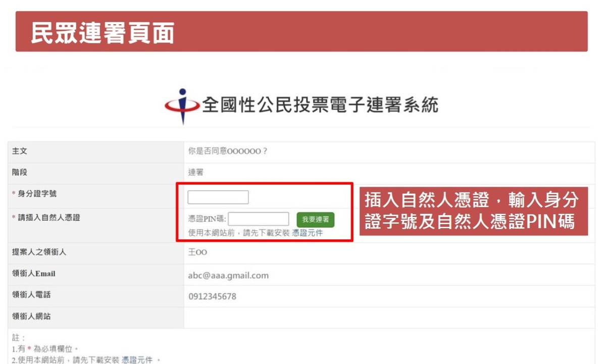Click the 領銜人網站 label
The height and width of the screenshot is (364, 606).
31,317
